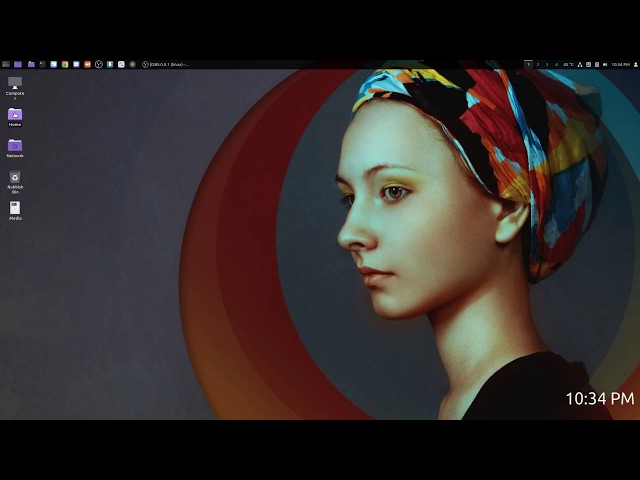Launch the olive round icon in panel
Viewport: 640px width, 480px height.
[x=132, y=64]
